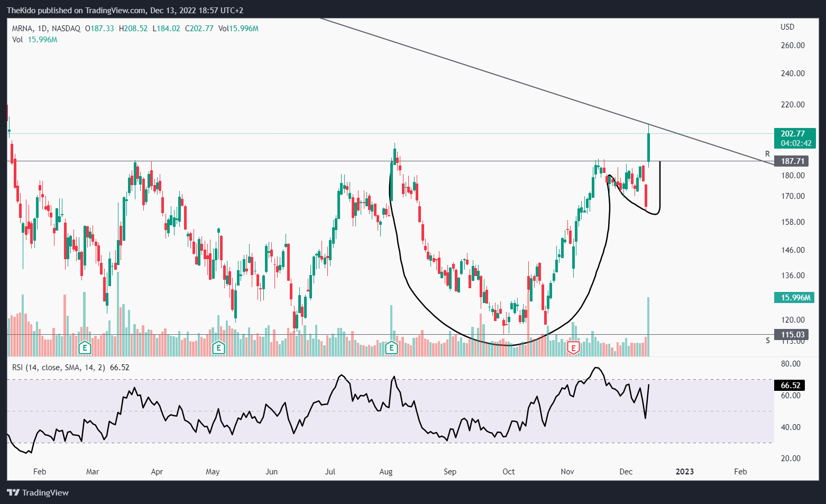Click the 20.00 RSI axis label
826x504 pixels.
point(791,459)
